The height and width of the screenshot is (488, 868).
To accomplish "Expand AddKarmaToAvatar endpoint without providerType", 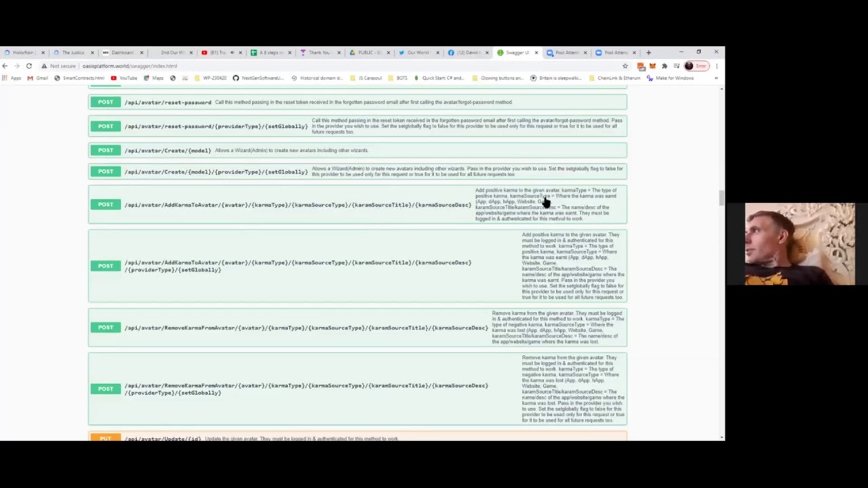I will (x=357, y=205).
